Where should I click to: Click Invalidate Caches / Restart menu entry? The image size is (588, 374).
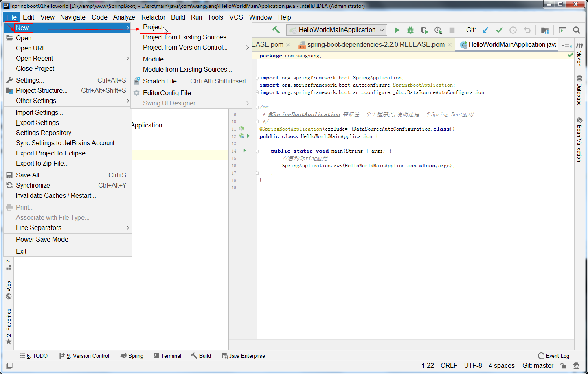coord(56,195)
